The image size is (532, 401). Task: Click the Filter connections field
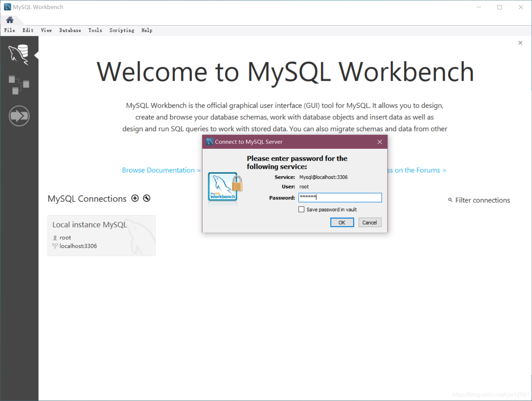pos(482,200)
